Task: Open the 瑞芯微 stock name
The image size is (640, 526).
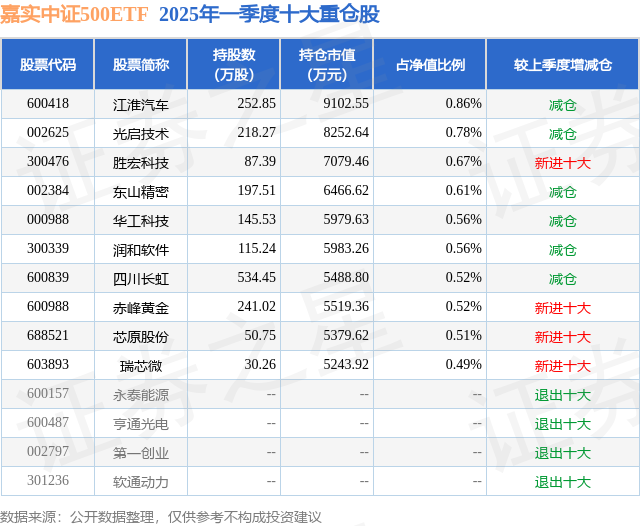Action: 141,366
